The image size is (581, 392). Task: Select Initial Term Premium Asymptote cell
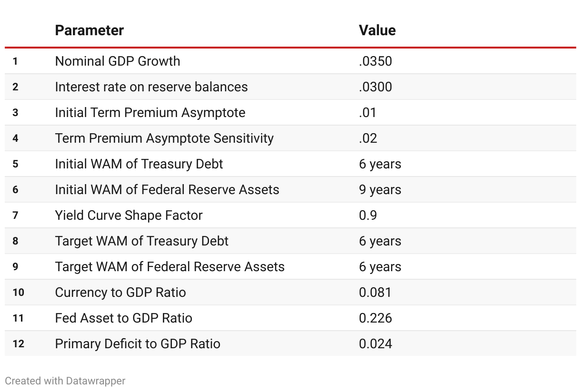coord(150,113)
